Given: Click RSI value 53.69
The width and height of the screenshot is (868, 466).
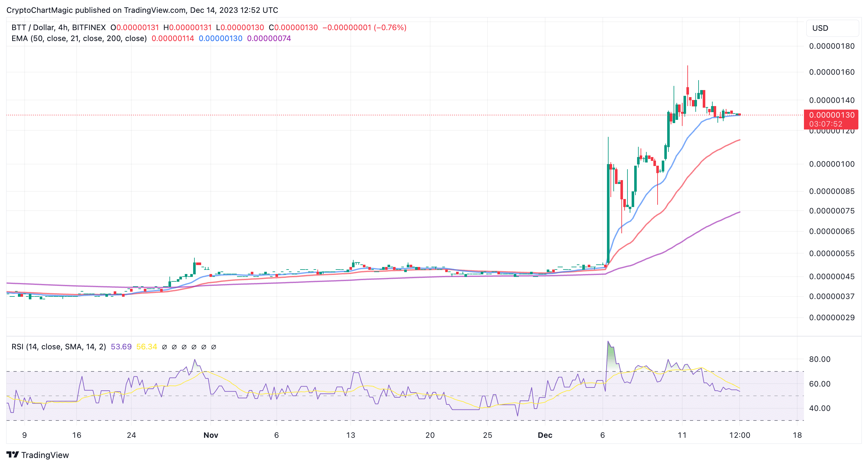Looking at the screenshot, I should 121,347.
